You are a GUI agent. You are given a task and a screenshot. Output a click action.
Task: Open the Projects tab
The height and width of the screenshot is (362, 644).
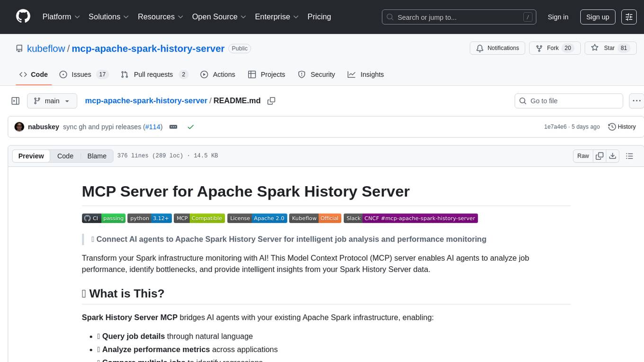[267, 74]
